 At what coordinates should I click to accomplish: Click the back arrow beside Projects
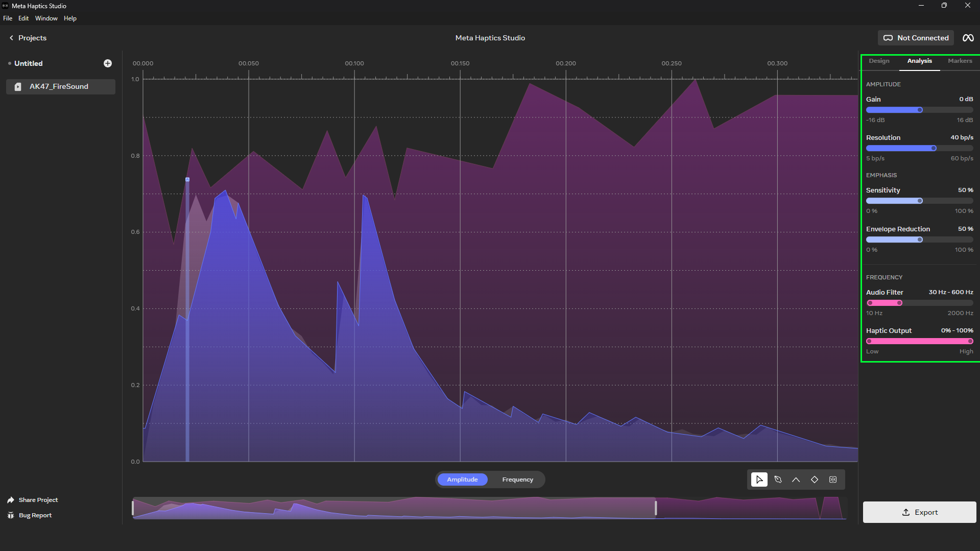(11, 38)
